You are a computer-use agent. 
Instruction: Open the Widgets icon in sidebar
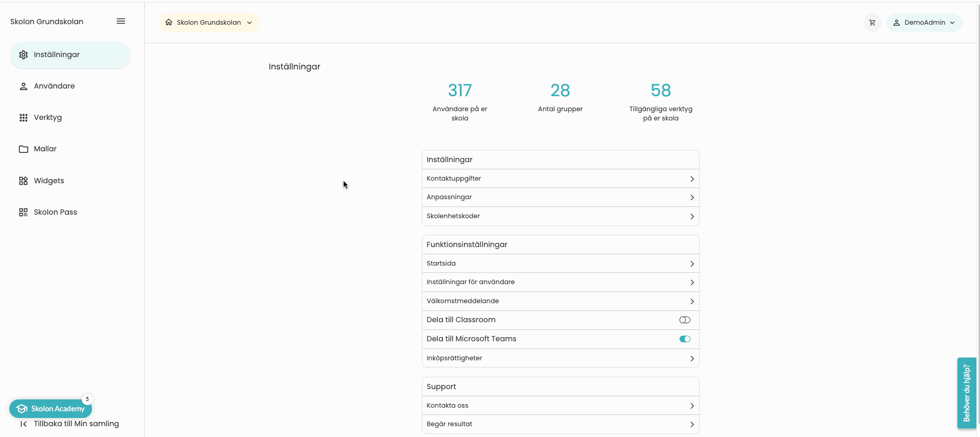point(24,181)
